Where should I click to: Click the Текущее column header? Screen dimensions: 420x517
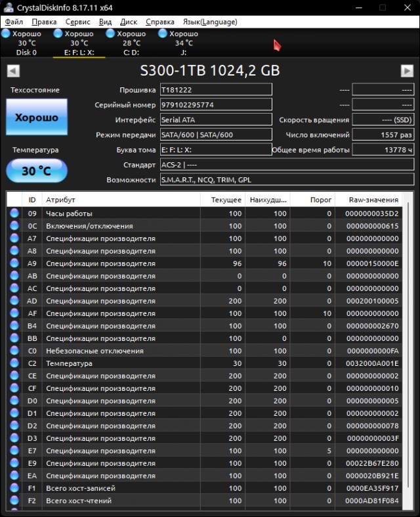tap(222, 200)
